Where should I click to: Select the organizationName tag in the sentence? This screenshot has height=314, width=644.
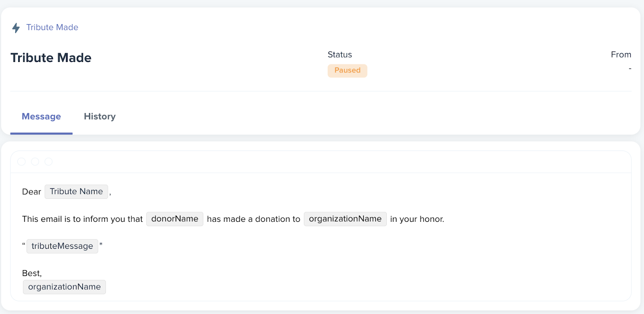[x=345, y=219]
